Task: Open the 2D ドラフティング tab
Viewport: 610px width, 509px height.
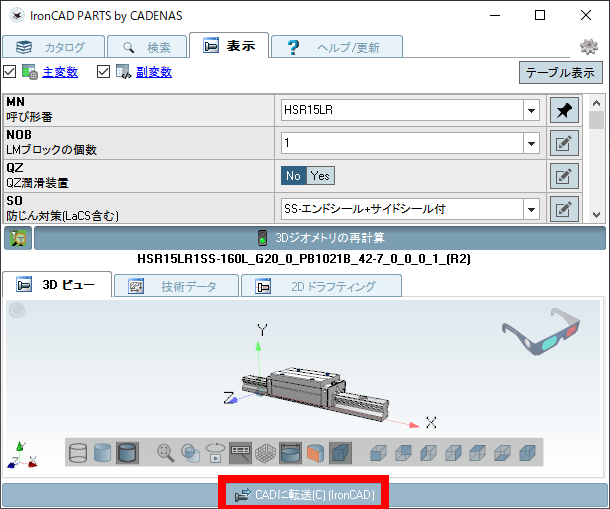Action: [x=321, y=286]
